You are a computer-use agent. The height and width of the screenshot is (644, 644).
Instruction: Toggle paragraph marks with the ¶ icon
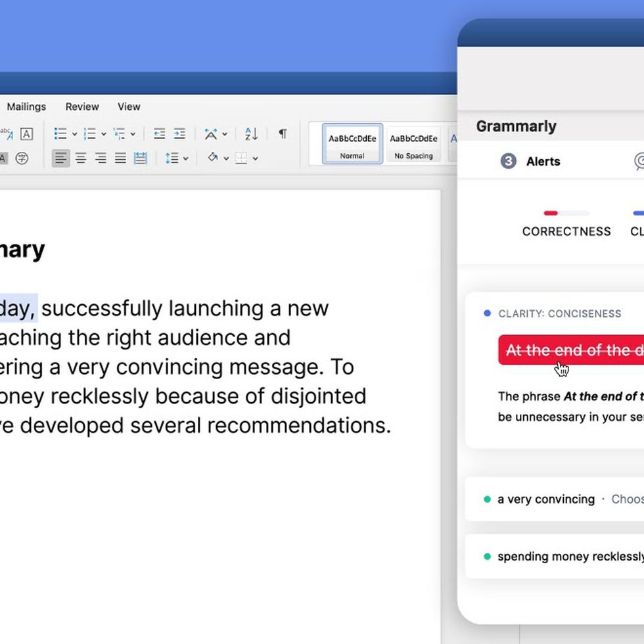(x=283, y=133)
